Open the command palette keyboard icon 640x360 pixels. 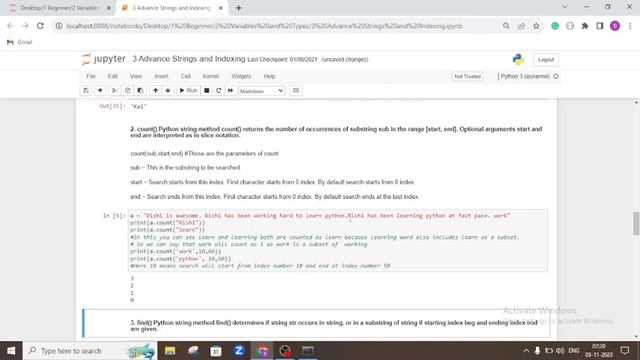(x=296, y=91)
